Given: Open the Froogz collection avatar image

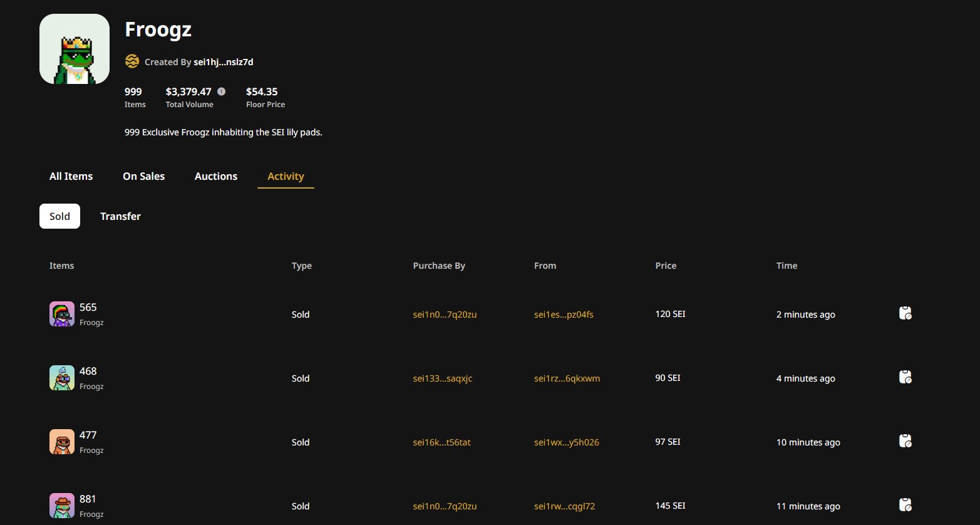Looking at the screenshot, I should [75, 49].
